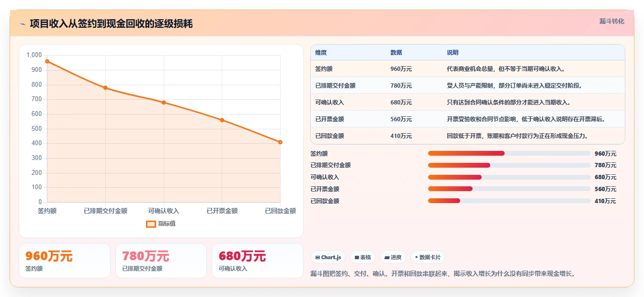644x297 pixels.
Task: Click the 560万元 value beside the progress bars
Action: [605, 189]
